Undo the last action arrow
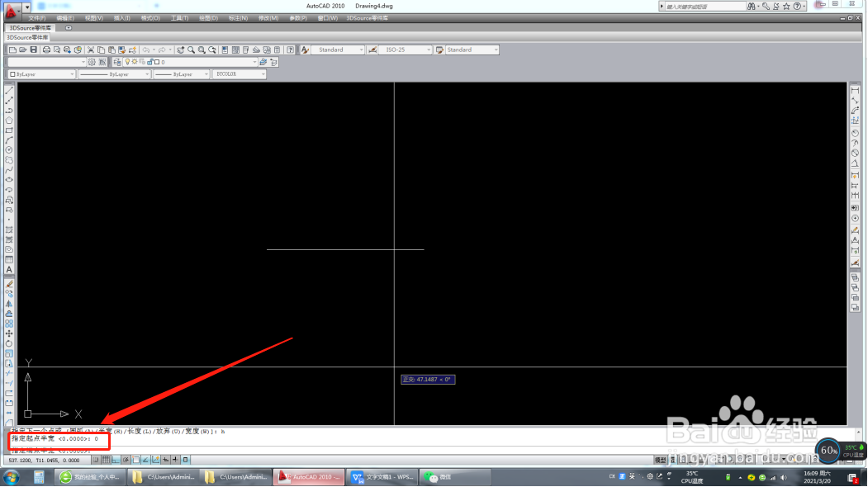This screenshot has width=868, height=487. pos(146,50)
